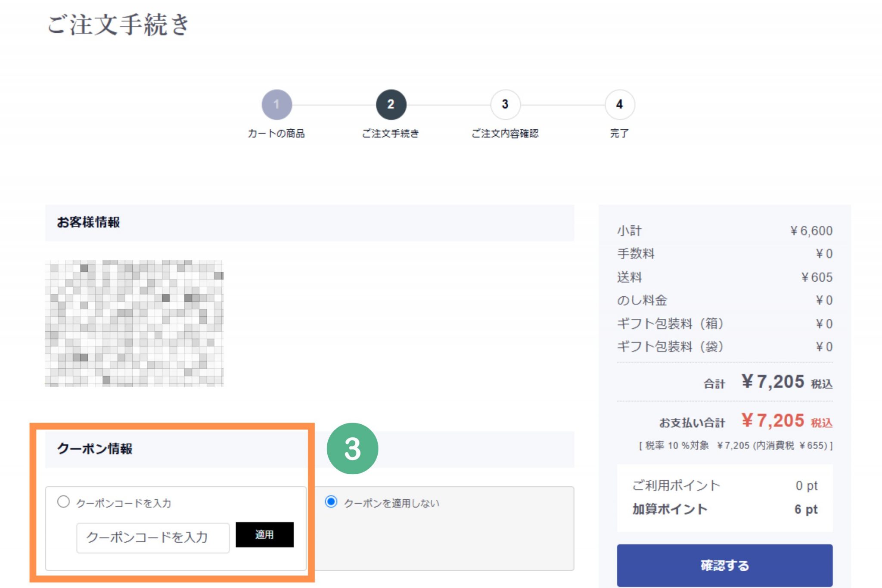Viewport: 882px width, 588px height.
Task: Select クーポンコードを入力 radio button
Action: [x=63, y=502]
